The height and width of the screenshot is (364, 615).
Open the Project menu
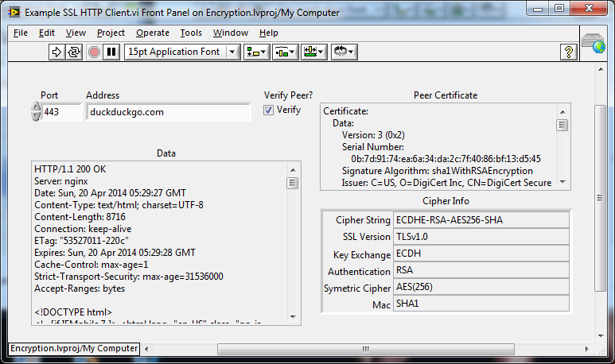[111, 33]
